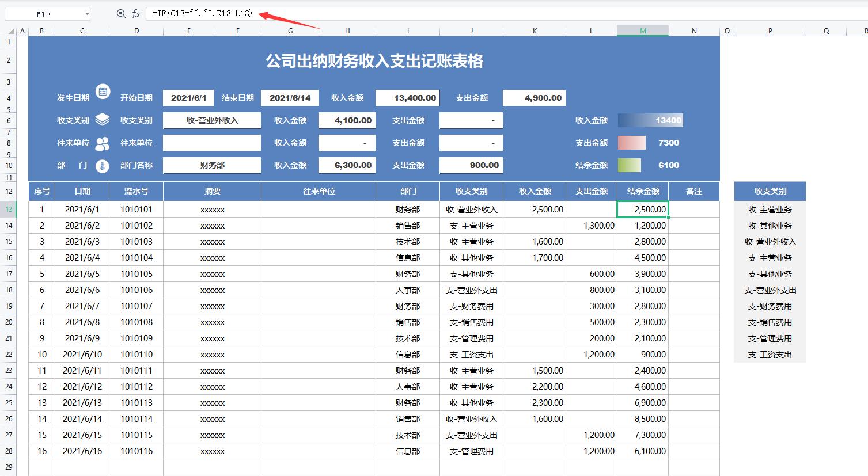Select row 13 by clicking its header
The height and width of the screenshot is (476, 868).
click(x=8, y=209)
